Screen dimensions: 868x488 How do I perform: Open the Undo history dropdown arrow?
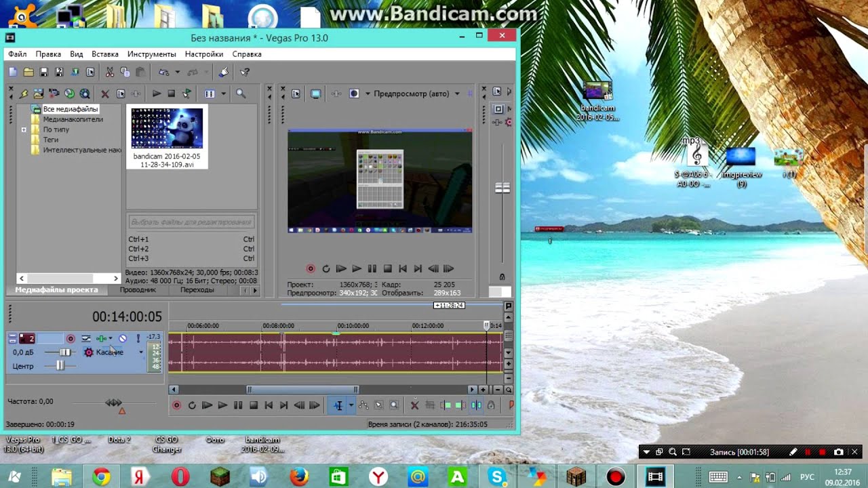178,73
